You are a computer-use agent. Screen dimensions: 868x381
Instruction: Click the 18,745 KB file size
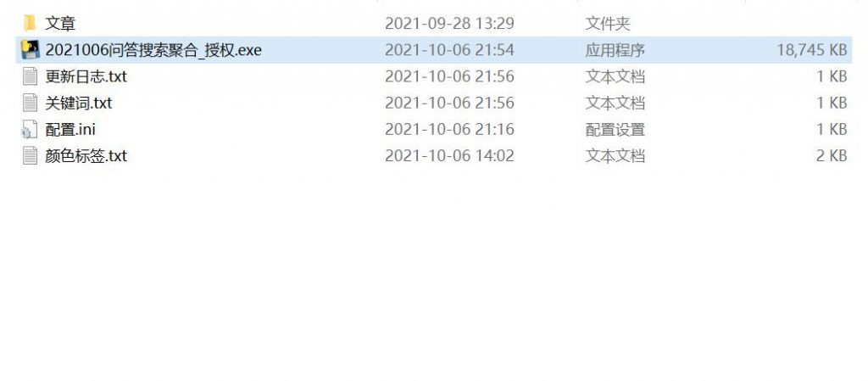coord(811,50)
